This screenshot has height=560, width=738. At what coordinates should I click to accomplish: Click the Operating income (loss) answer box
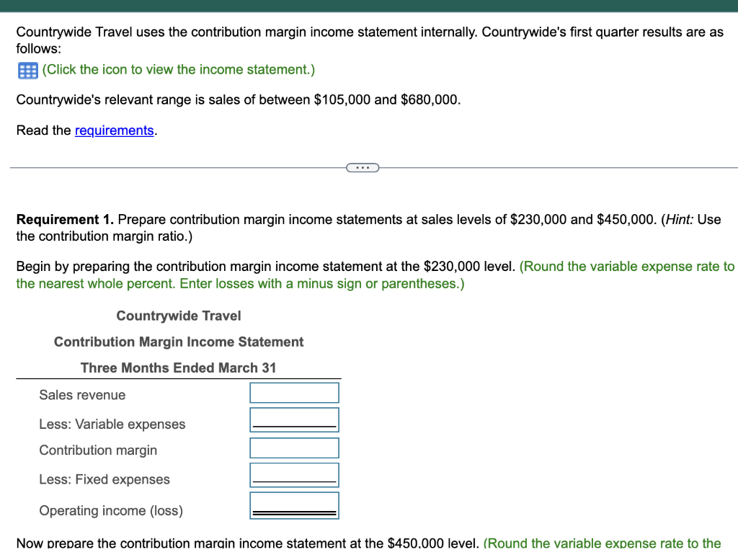294,503
